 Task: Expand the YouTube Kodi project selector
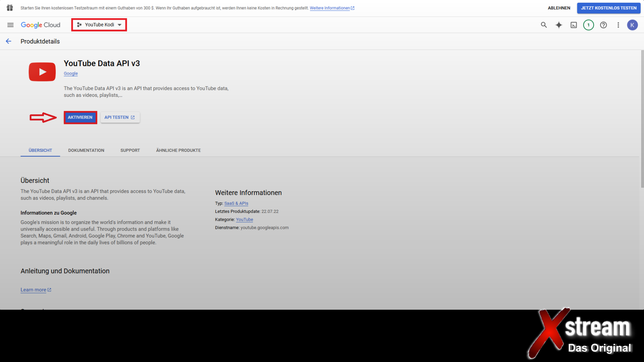pos(99,25)
